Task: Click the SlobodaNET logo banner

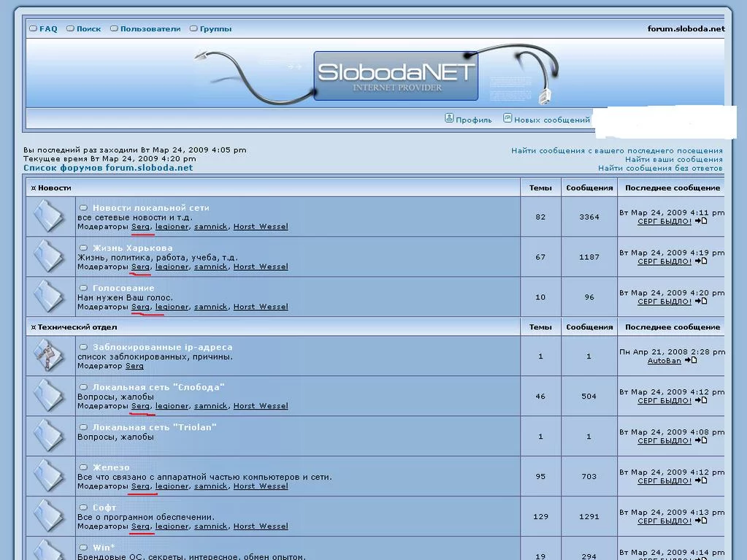Action: click(x=396, y=75)
